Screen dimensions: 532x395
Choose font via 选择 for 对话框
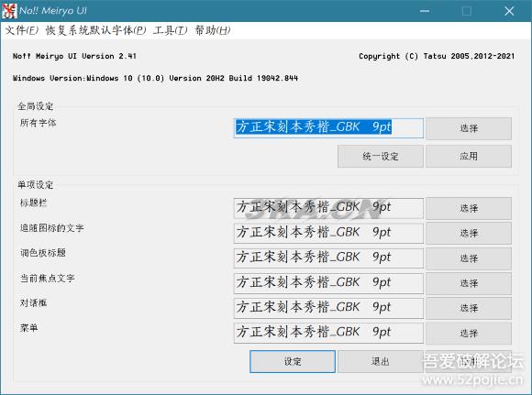pos(469,308)
